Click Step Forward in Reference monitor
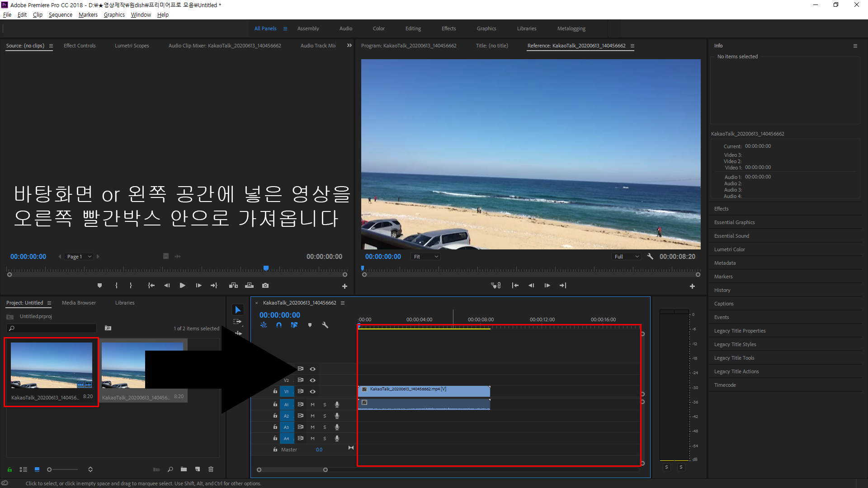The height and width of the screenshot is (488, 868). tap(547, 286)
